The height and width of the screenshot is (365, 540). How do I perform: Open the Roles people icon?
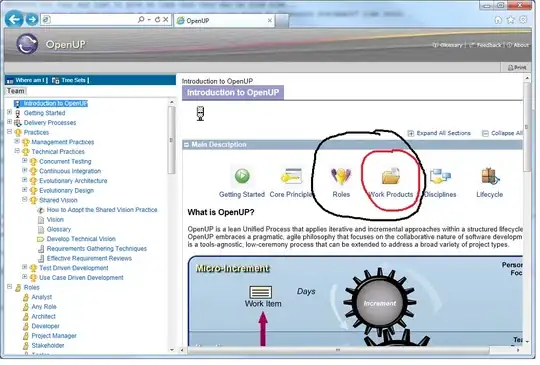341,176
